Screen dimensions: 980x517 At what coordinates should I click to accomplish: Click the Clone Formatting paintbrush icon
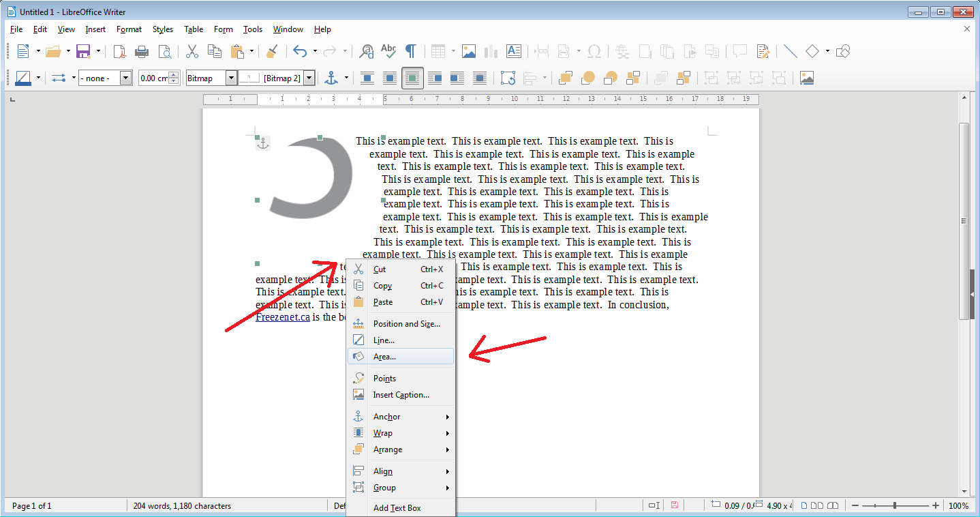click(271, 51)
